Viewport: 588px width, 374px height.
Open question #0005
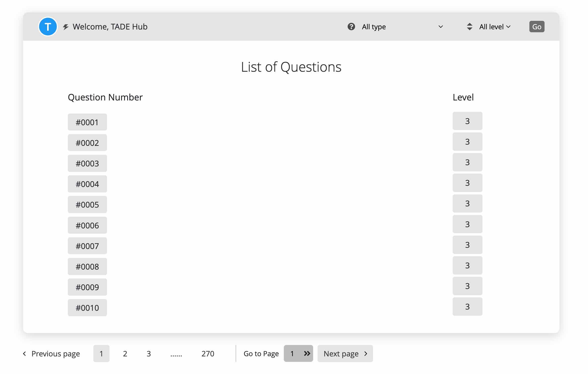pos(87,205)
